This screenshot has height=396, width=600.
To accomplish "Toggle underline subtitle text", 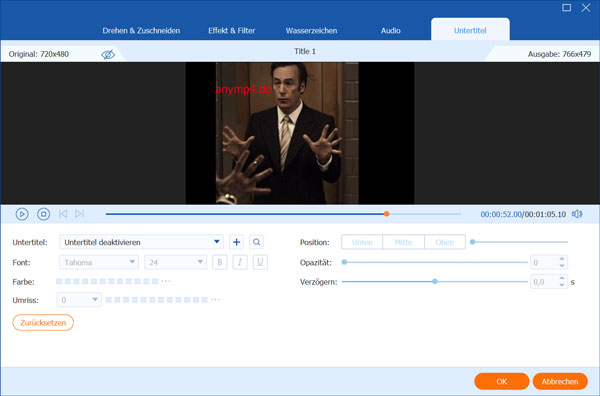I will (260, 262).
